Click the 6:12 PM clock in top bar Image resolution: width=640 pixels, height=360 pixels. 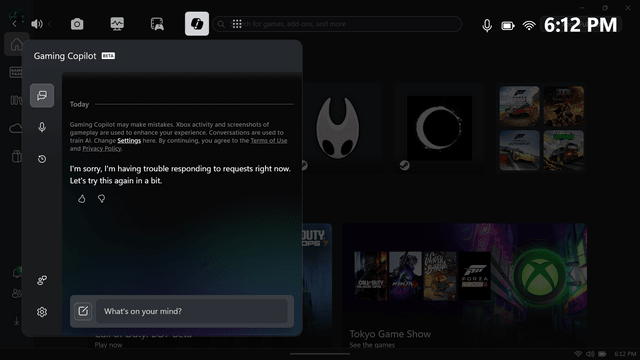pyautogui.click(x=580, y=25)
